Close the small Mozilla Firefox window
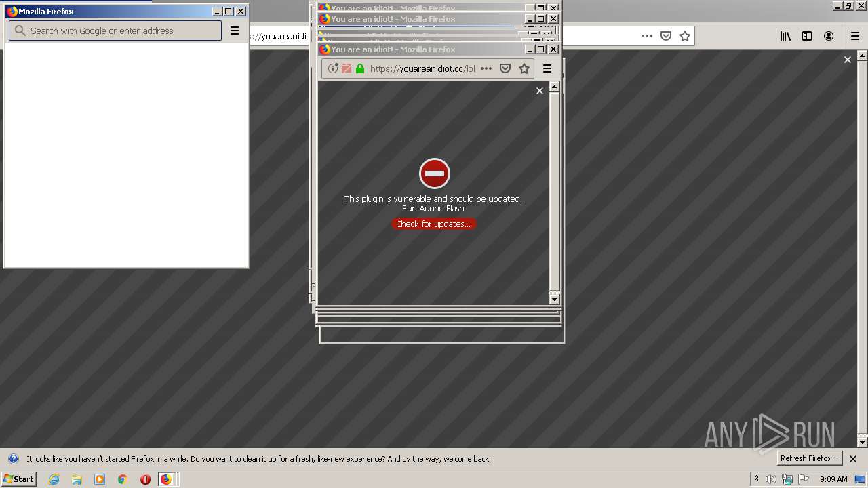The width and height of the screenshot is (868, 488). click(x=241, y=12)
